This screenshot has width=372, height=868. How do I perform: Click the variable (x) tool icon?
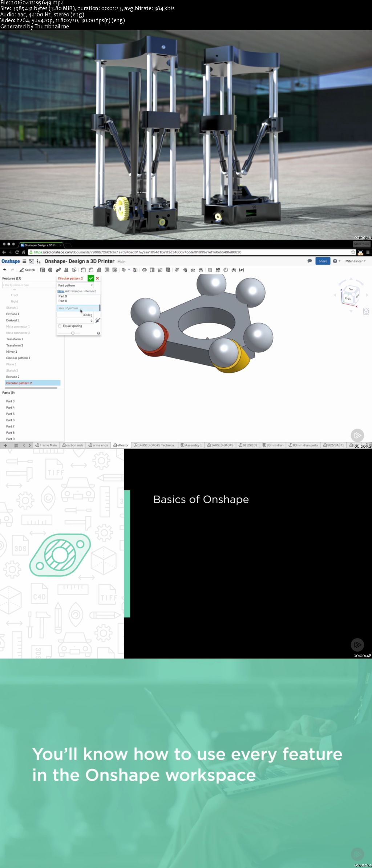tap(242, 270)
